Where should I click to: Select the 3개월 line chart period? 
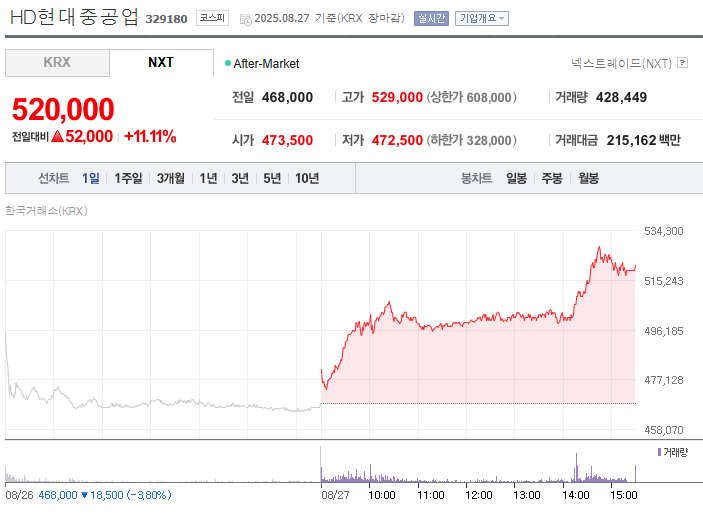point(171,179)
